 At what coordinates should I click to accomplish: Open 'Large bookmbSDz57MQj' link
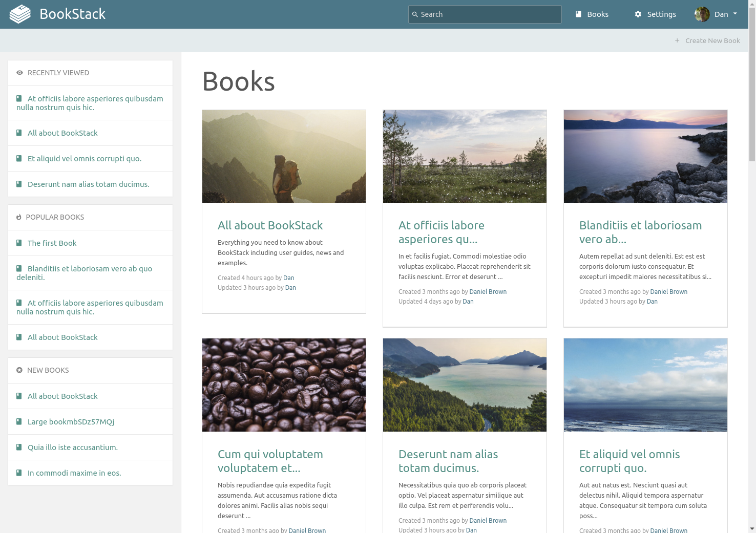click(x=71, y=422)
